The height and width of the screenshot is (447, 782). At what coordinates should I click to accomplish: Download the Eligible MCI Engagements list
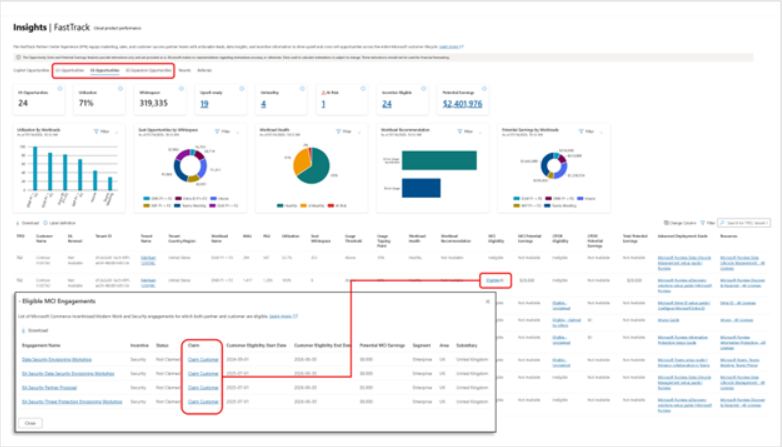(35, 330)
